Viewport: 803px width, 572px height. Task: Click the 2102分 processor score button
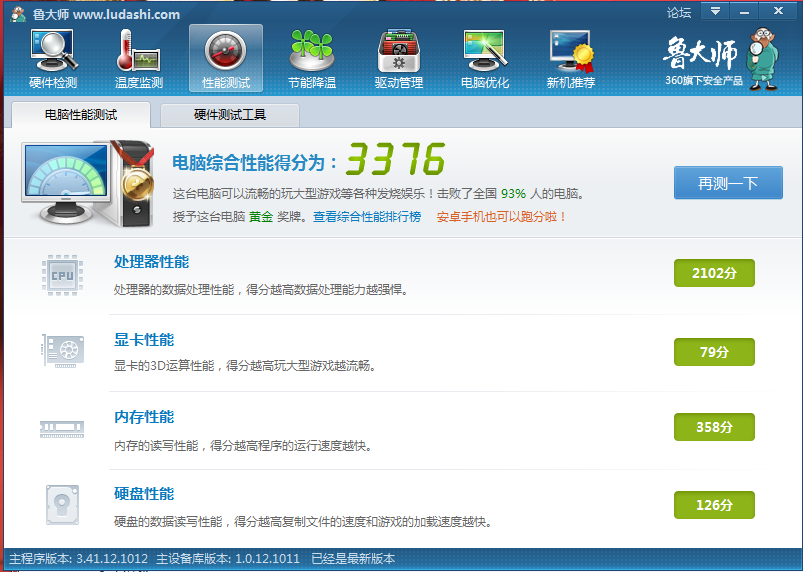pyautogui.click(x=714, y=273)
